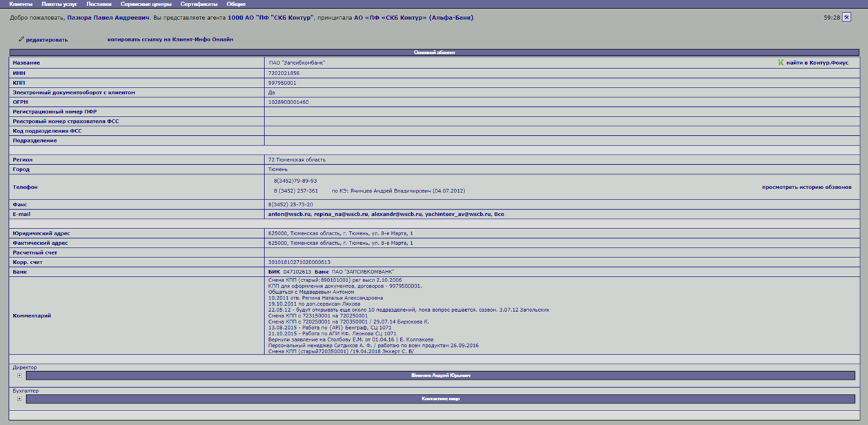The image size is (868, 425).
Task: Click копировать ссылку на Клиент-Инфо Онлайн
Action: tap(170, 39)
